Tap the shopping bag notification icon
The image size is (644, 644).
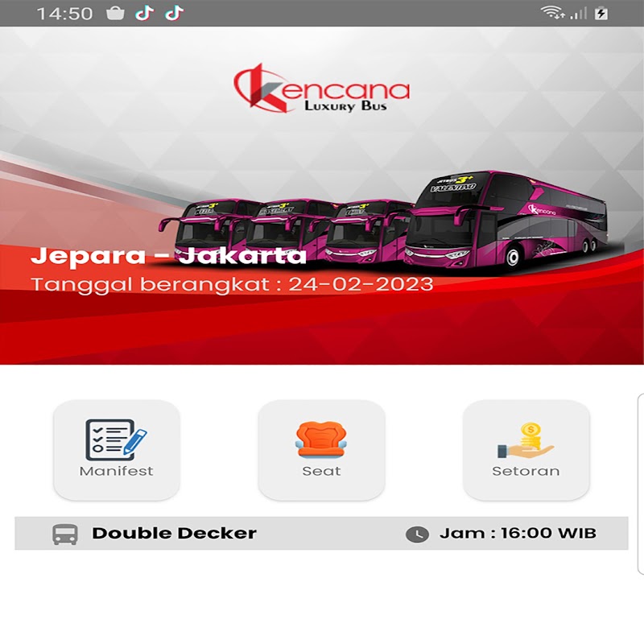tap(115, 14)
